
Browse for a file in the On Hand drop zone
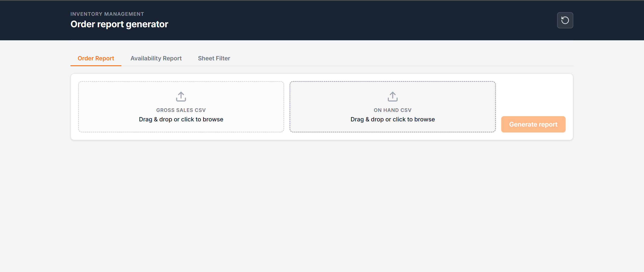click(x=392, y=107)
